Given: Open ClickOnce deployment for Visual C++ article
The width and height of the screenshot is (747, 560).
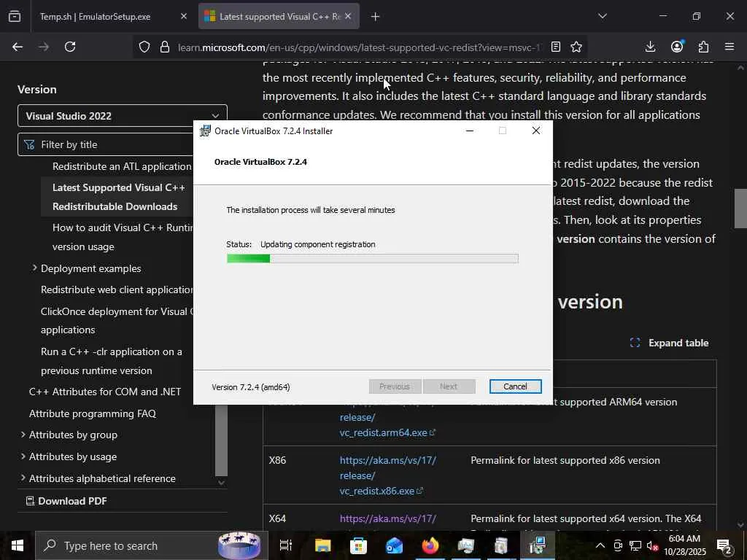Looking at the screenshot, I should click(x=117, y=321).
